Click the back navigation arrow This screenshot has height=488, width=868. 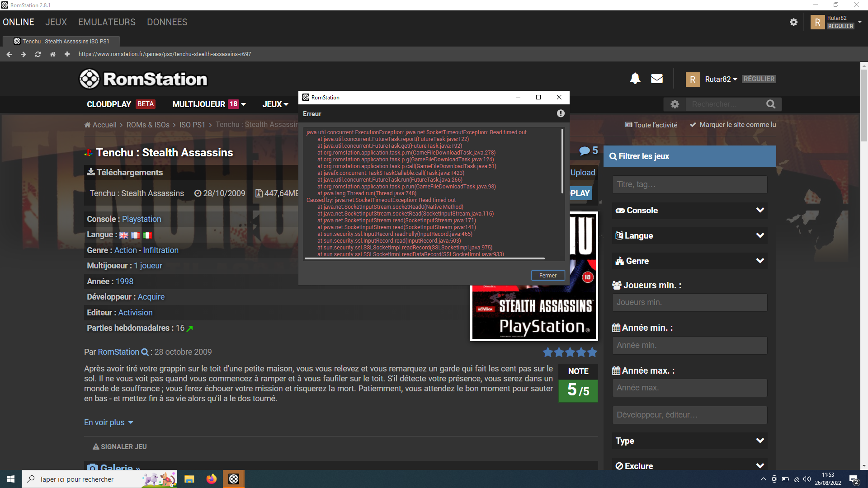coord(9,54)
